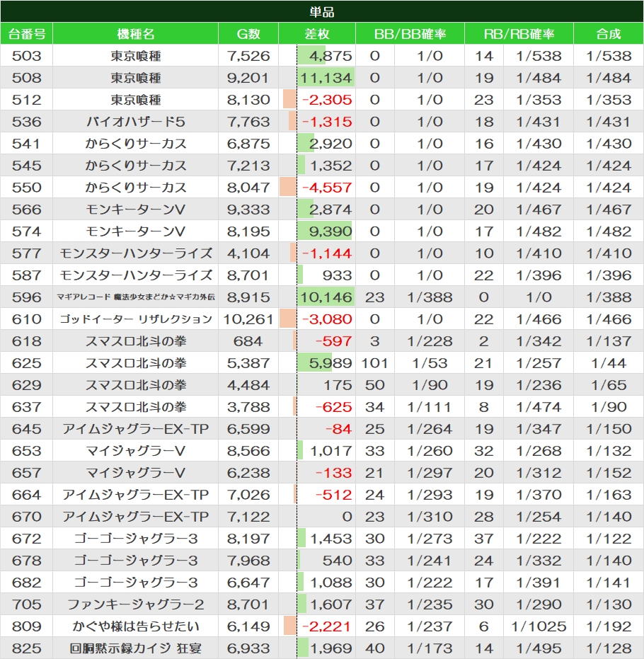
Task: Select machine number 545
Action: pyautogui.click(x=26, y=166)
